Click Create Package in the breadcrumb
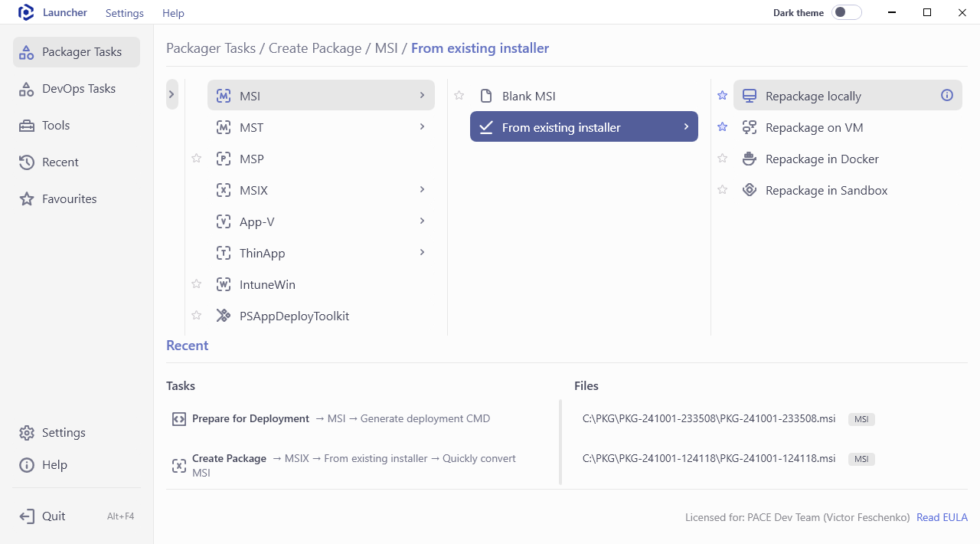Screen dimensions: 980x544 315,48
